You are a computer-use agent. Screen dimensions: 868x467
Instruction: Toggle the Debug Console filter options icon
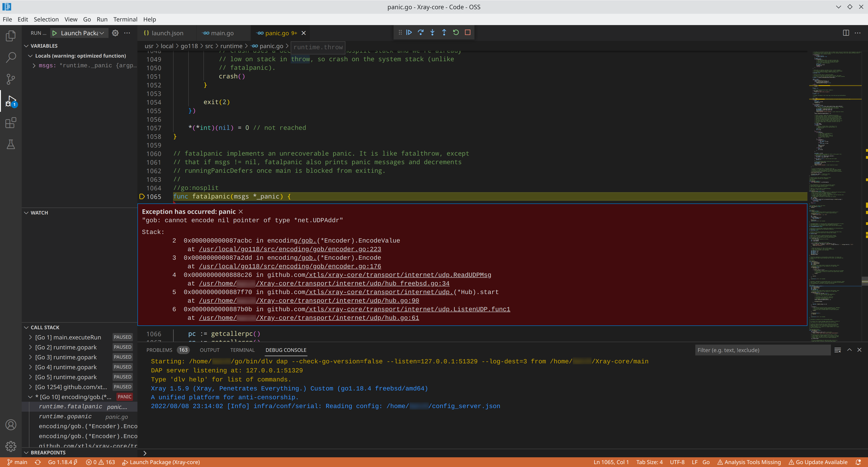pyautogui.click(x=838, y=350)
